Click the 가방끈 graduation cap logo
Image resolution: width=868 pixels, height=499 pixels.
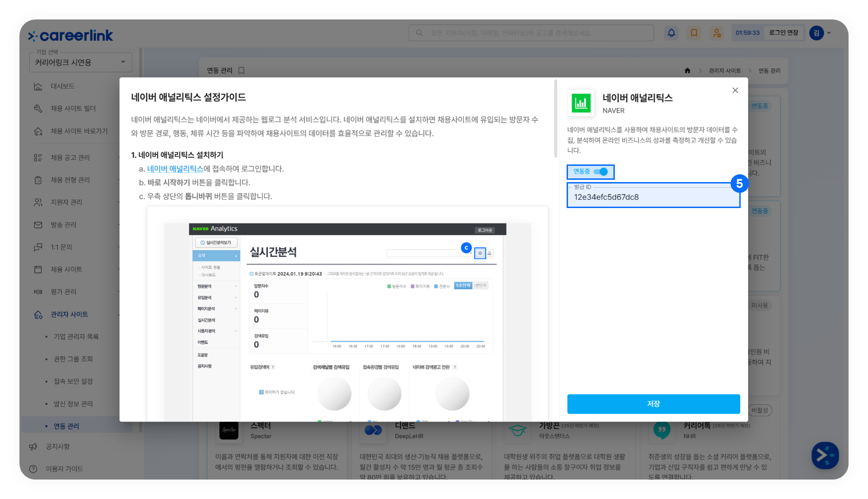[x=518, y=430]
